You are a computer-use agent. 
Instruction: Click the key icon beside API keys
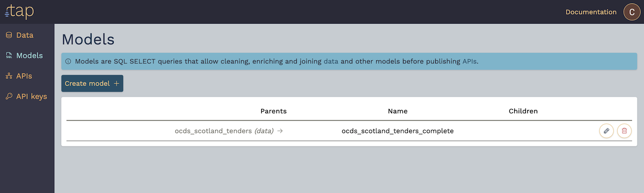[9, 96]
